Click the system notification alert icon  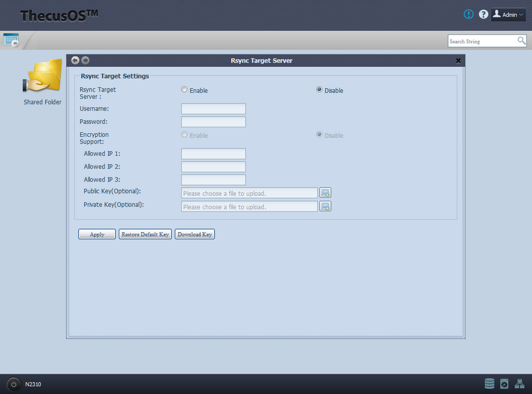click(469, 14)
